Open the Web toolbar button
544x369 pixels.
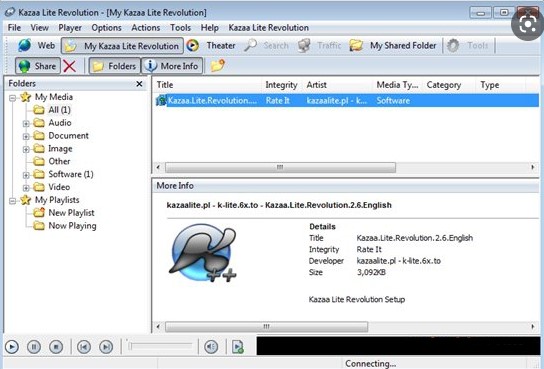tap(36, 45)
